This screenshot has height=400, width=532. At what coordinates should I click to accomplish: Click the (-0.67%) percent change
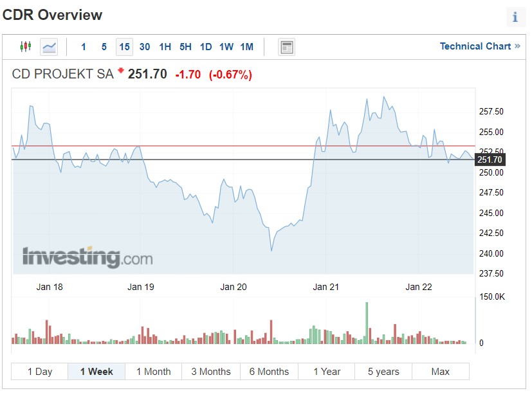230,75
